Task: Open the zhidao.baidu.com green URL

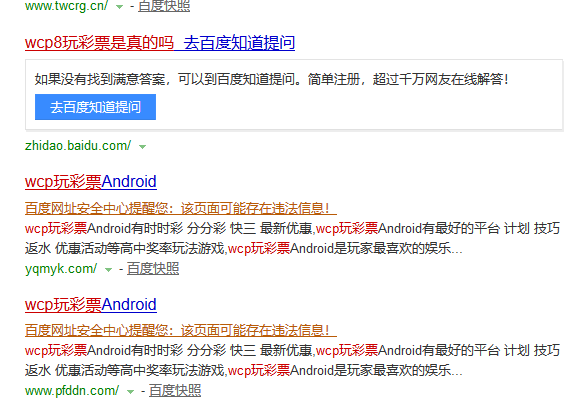Action: pos(78,146)
